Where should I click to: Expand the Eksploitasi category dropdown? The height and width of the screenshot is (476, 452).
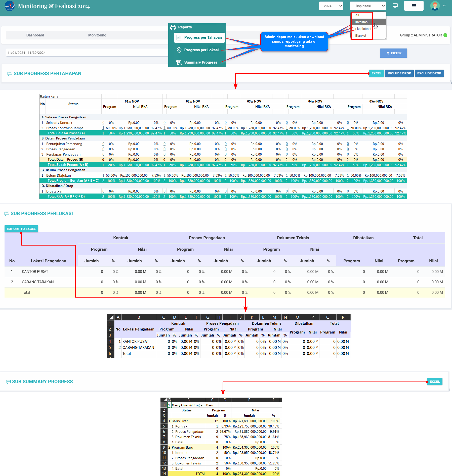(x=367, y=6)
